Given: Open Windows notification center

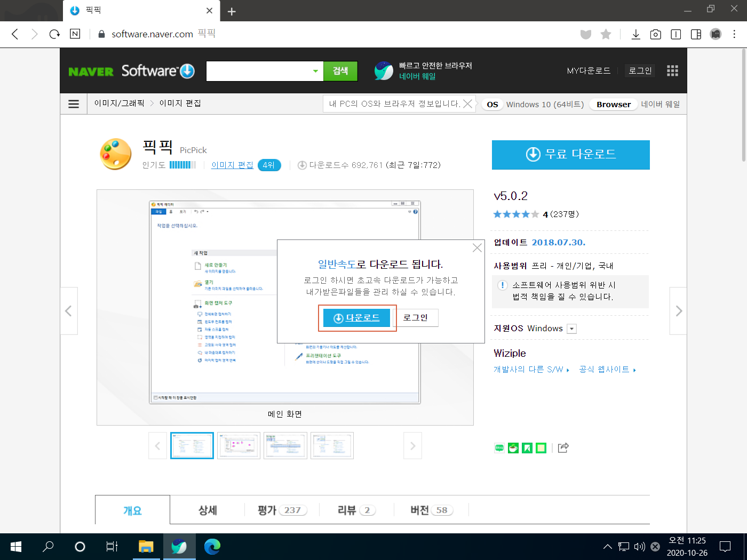Looking at the screenshot, I should [x=725, y=547].
